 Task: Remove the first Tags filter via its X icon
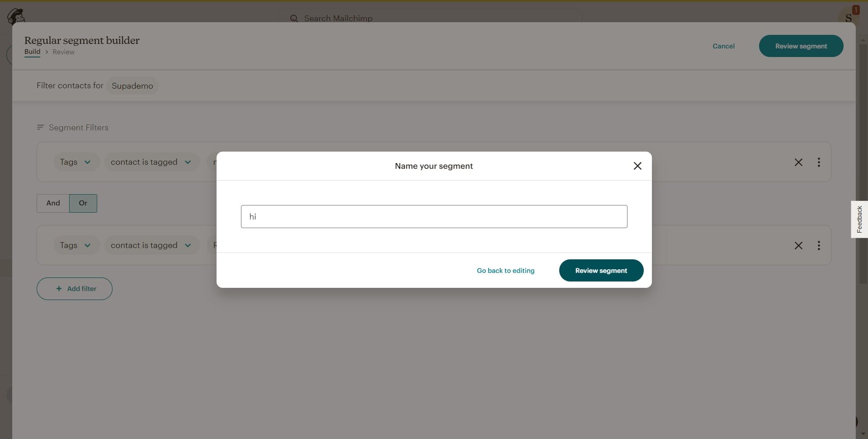[798, 162]
